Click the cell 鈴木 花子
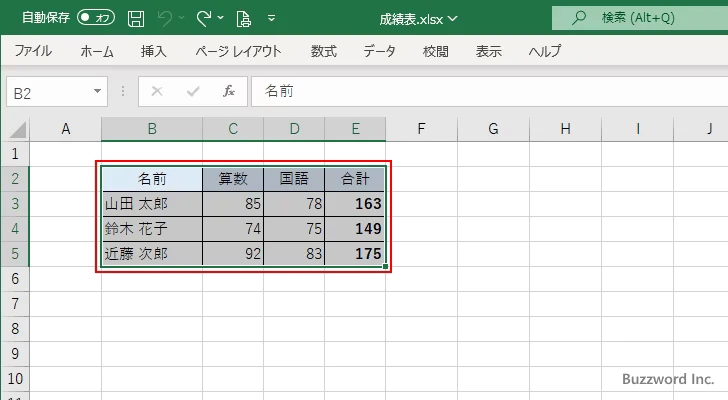 (x=152, y=229)
